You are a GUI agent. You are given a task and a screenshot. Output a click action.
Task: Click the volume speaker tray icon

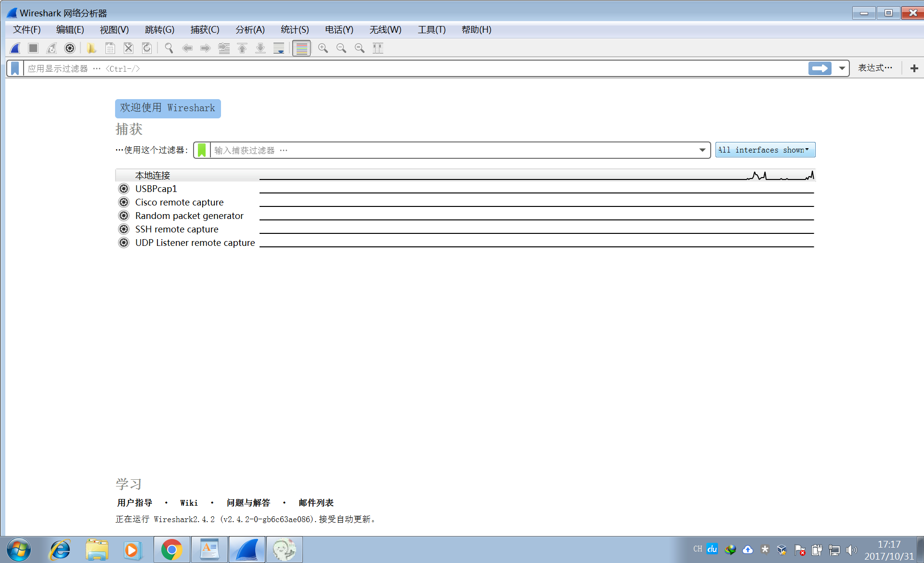[x=851, y=550]
